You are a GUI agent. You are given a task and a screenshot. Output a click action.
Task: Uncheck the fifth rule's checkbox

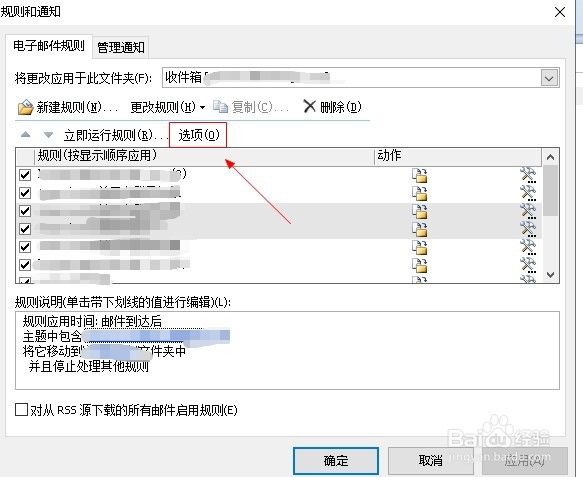coord(25,246)
